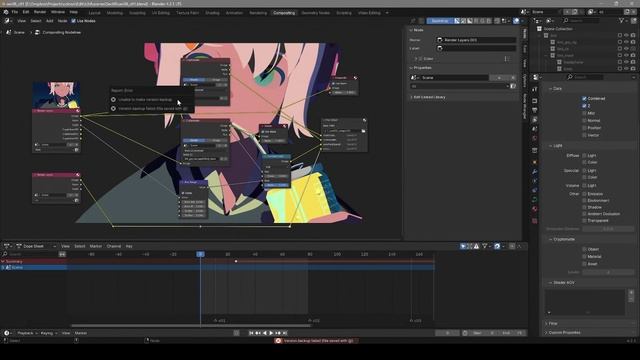Viewport: 640px width, 360px height.
Task: Open the dope sheet Channel menu
Action: coord(114,246)
